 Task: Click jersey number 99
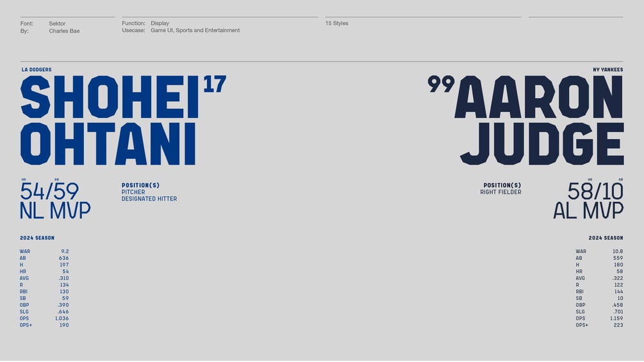click(x=441, y=84)
